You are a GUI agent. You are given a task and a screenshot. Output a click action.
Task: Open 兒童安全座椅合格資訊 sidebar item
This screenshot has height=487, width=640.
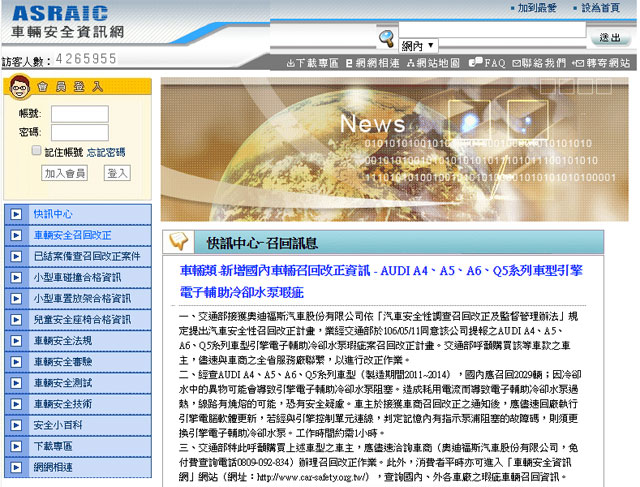pos(82,320)
